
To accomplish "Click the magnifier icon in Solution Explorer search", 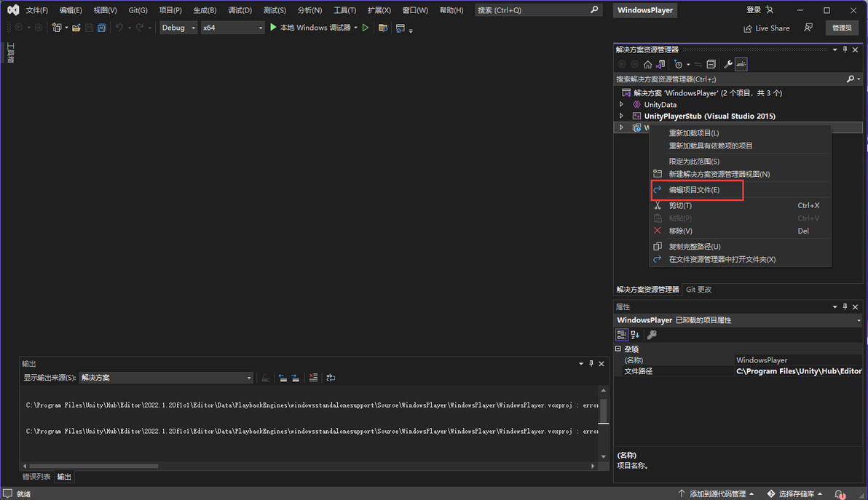I will tap(851, 79).
